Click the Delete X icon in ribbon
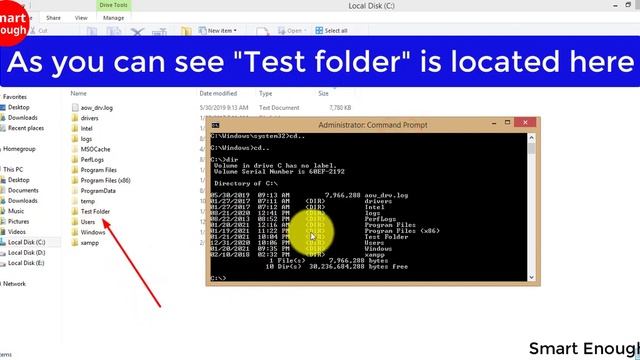Screen dimensions: 640x360 click(x=138, y=31)
